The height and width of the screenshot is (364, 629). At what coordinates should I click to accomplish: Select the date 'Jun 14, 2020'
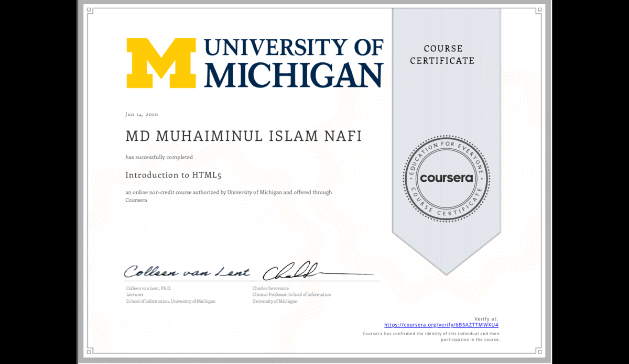(x=142, y=114)
